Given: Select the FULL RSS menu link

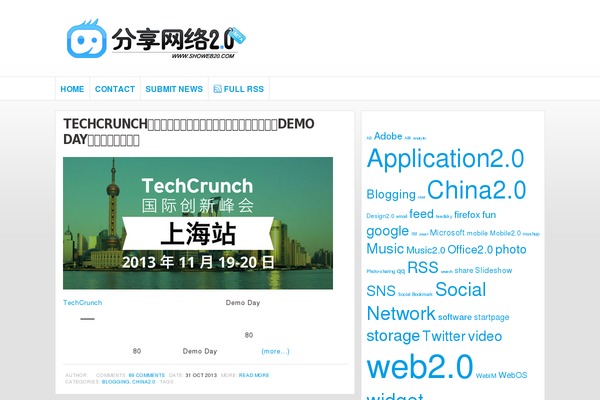Looking at the screenshot, I should [x=243, y=89].
